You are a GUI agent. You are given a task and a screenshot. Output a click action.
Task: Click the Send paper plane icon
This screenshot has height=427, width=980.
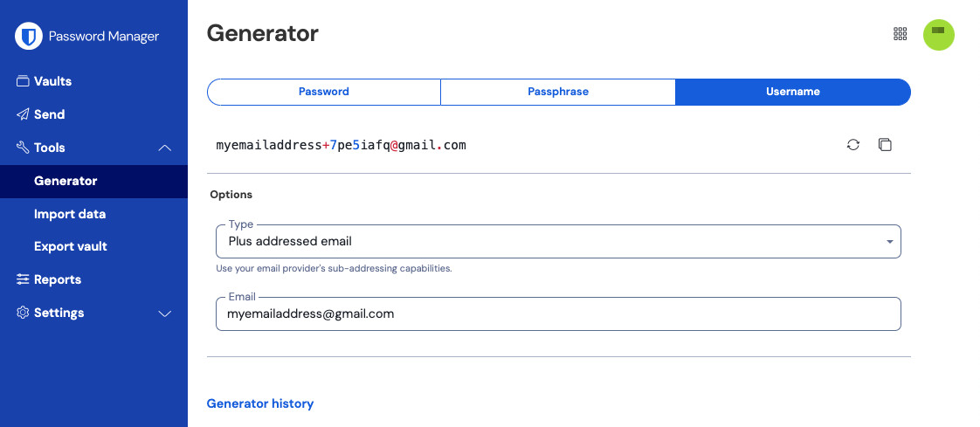23,114
